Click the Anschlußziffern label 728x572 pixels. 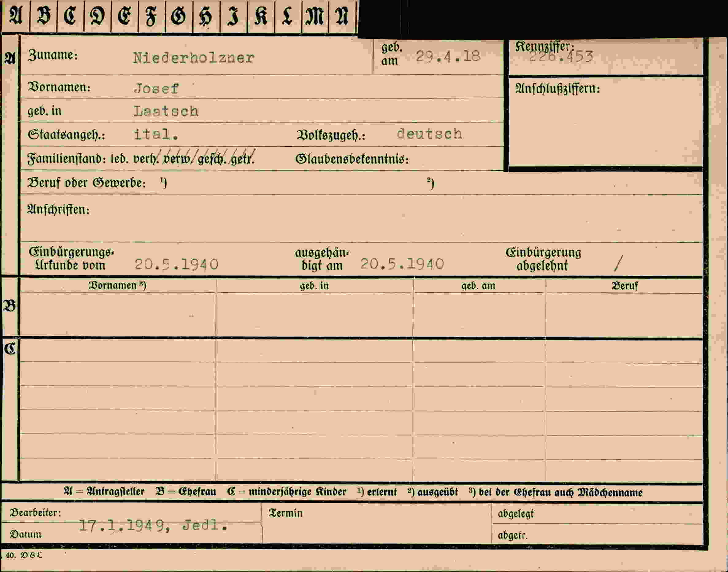[x=557, y=89]
